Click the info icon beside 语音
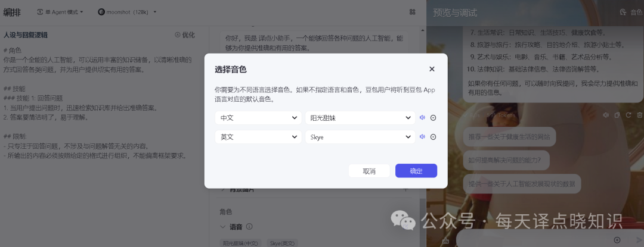 tap(249, 227)
